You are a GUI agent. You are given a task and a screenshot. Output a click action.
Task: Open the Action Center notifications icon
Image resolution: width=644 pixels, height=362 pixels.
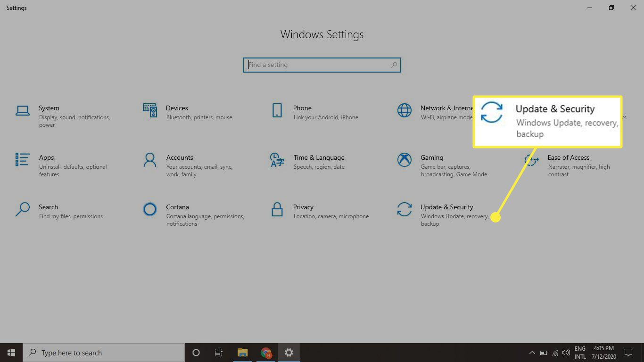[x=628, y=353]
